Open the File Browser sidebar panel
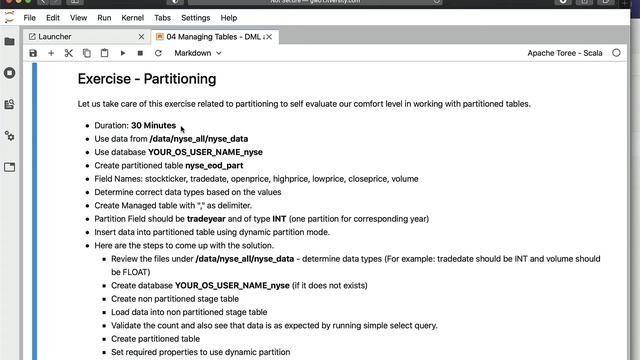This screenshot has height=360, width=640. coord(9,42)
